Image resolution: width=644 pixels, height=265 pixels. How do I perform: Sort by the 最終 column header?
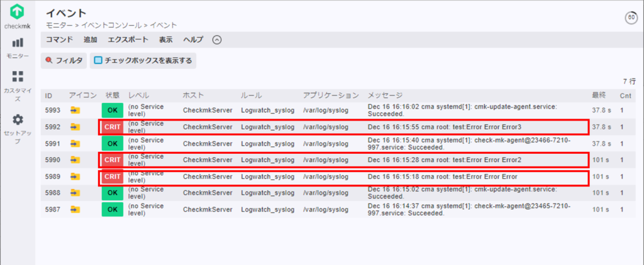599,95
